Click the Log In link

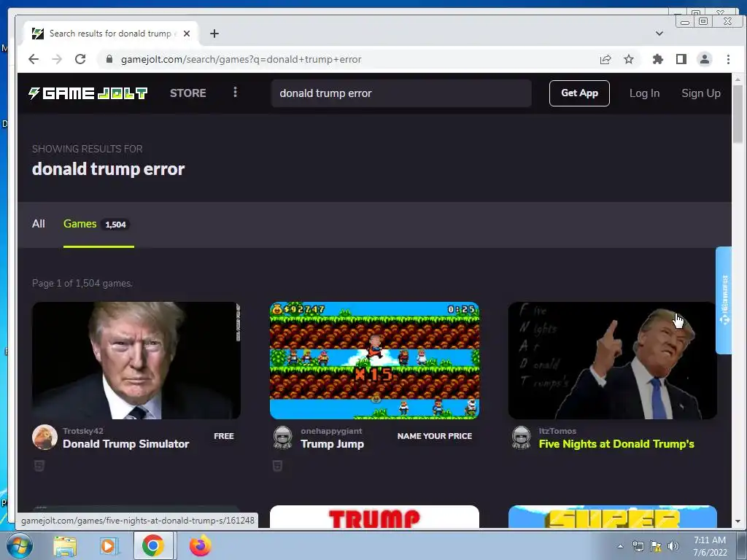[645, 93]
